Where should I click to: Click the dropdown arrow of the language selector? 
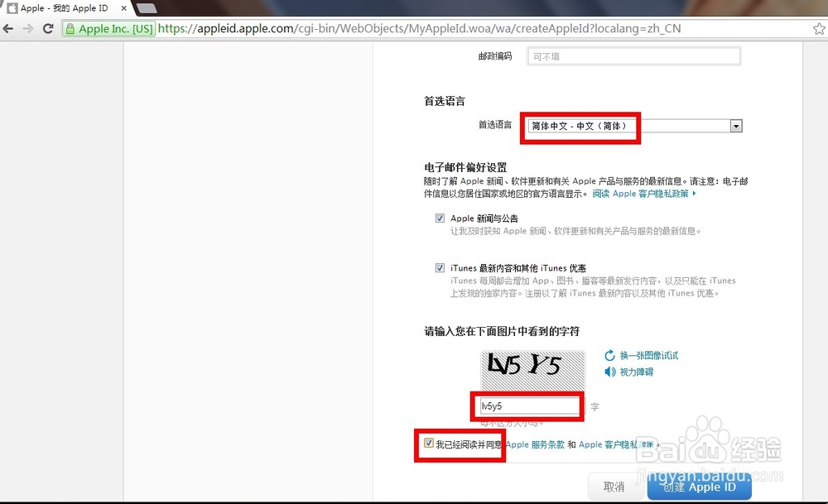pos(736,126)
